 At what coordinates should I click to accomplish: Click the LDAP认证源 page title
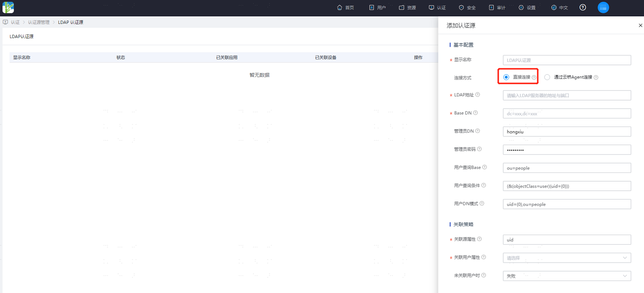point(21,36)
